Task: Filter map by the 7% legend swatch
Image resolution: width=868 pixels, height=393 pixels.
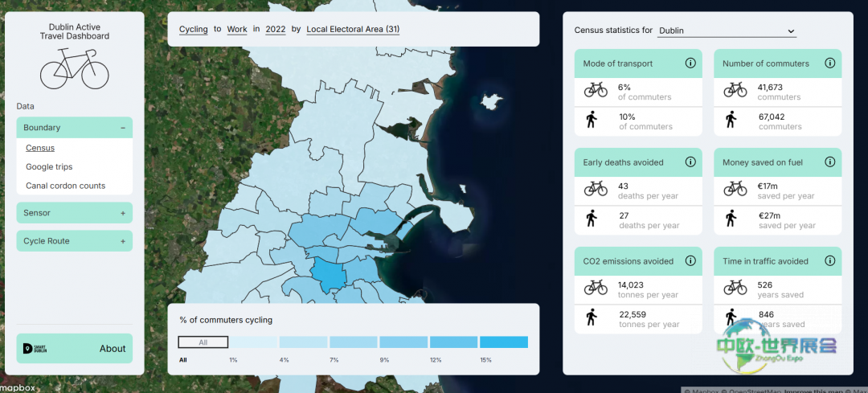Action: click(x=354, y=342)
